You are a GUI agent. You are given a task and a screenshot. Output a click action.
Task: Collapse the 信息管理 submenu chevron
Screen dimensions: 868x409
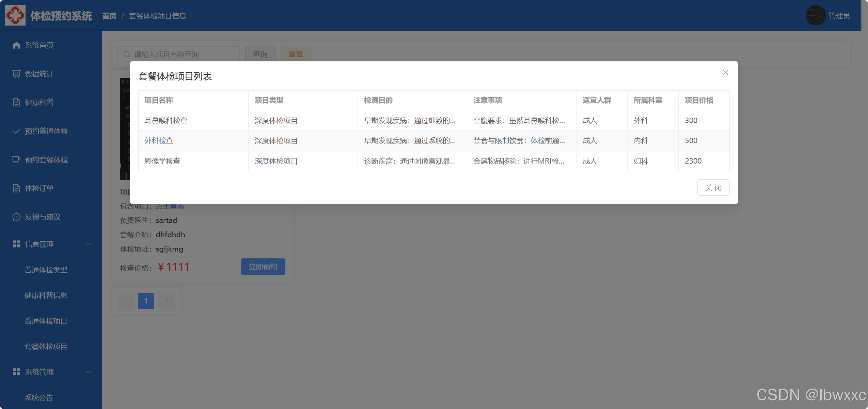(x=89, y=244)
